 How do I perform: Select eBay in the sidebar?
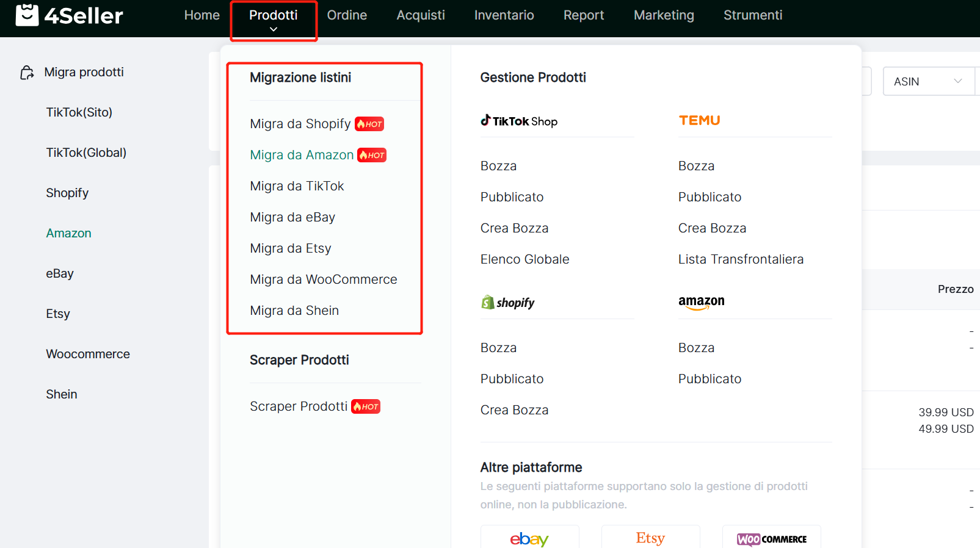click(60, 273)
